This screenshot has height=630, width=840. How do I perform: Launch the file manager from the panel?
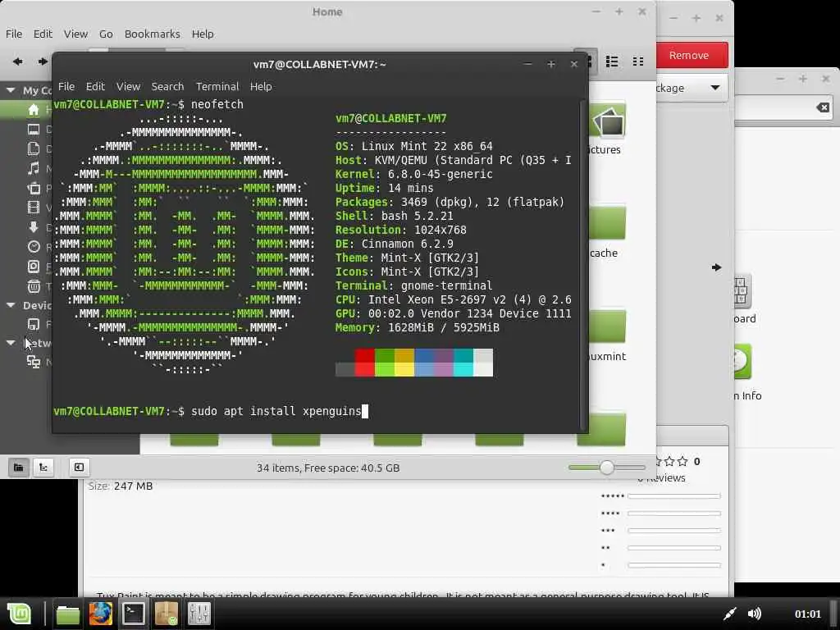point(67,614)
